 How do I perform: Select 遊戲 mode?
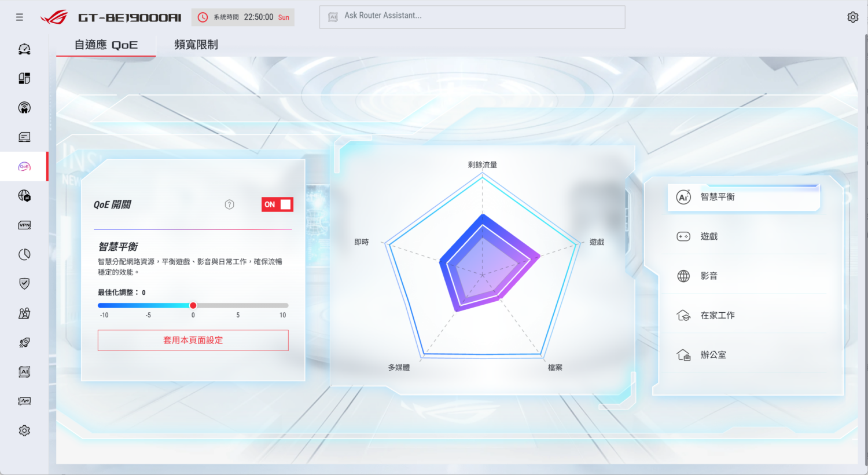coord(744,236)
